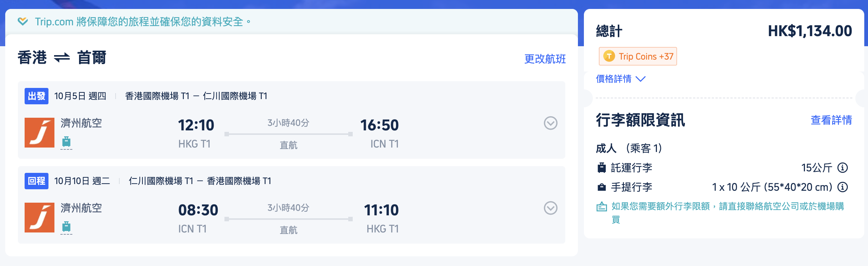Click the Jeju Air logo on the return flight
The height and width of the screenshot is (266, 868).
tap(40, 218)
